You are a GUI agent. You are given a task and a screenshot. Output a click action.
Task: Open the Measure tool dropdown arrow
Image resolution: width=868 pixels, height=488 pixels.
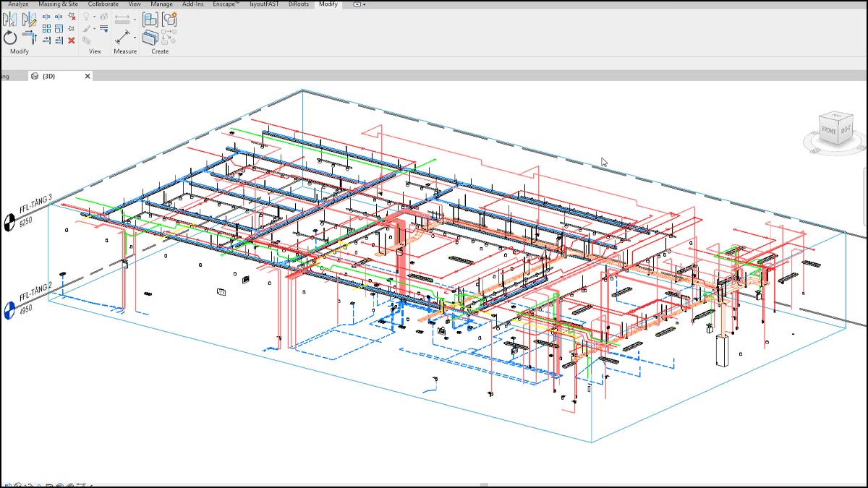point(135,38)
